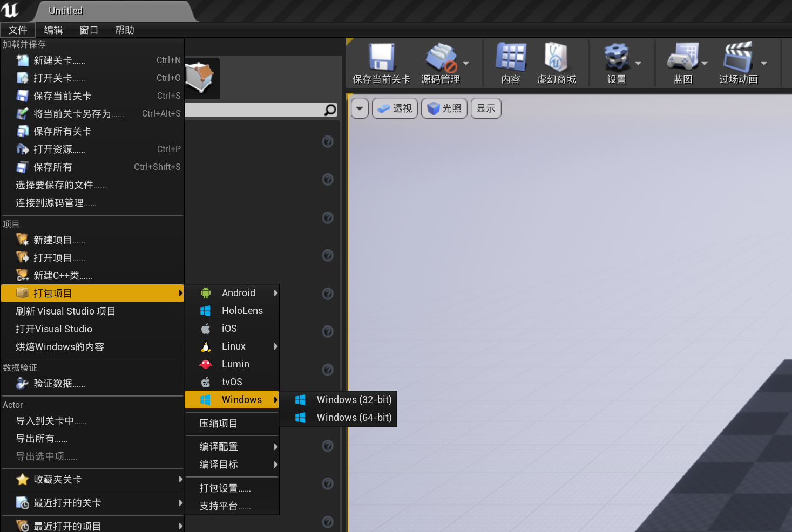Click the Show (显示) viewport button
Image resolution: width=792 pixels, height=532 pixels.
[x=486, y=108]
